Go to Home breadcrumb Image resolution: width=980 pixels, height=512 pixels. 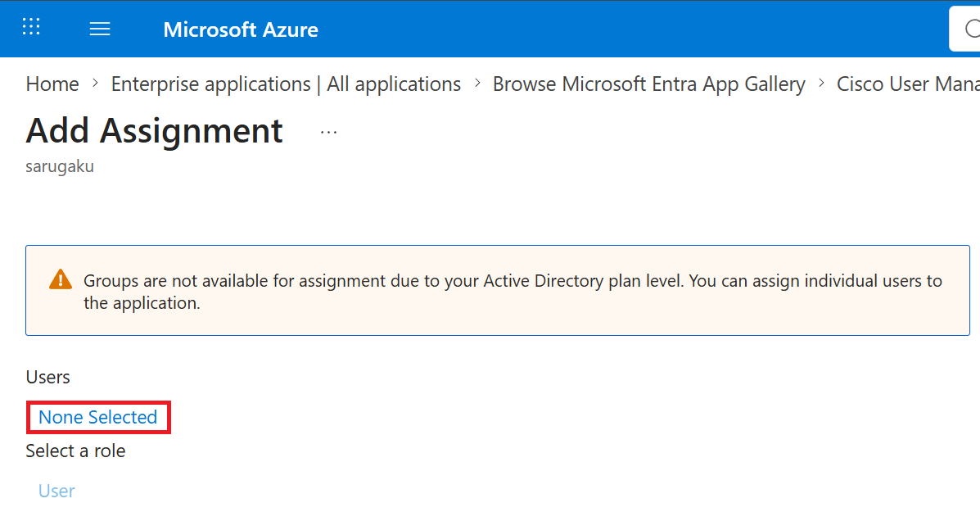(x=52, y=84)
